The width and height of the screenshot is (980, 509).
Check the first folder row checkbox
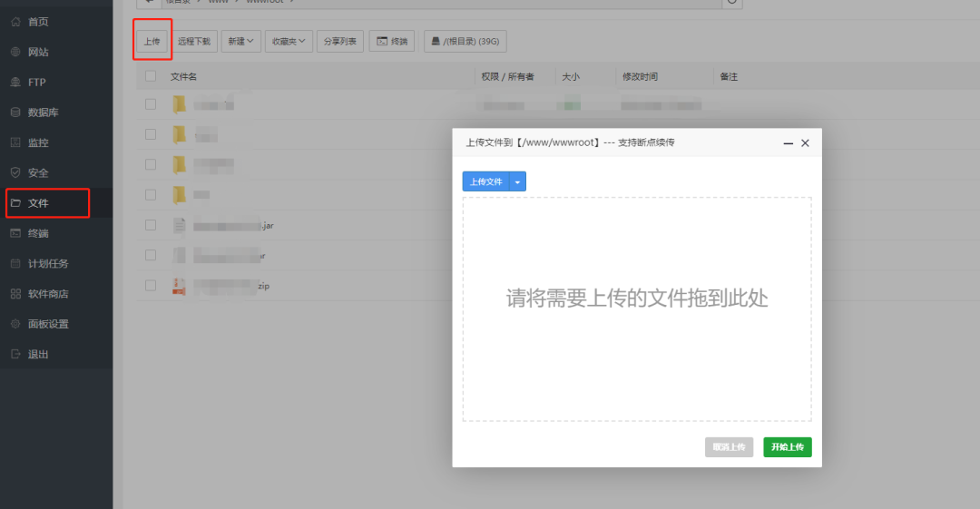151,103
